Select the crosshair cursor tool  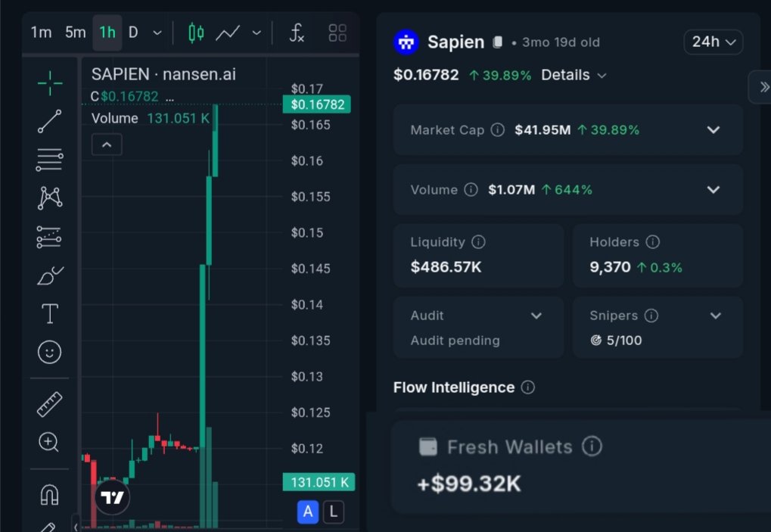pos(50,83)
